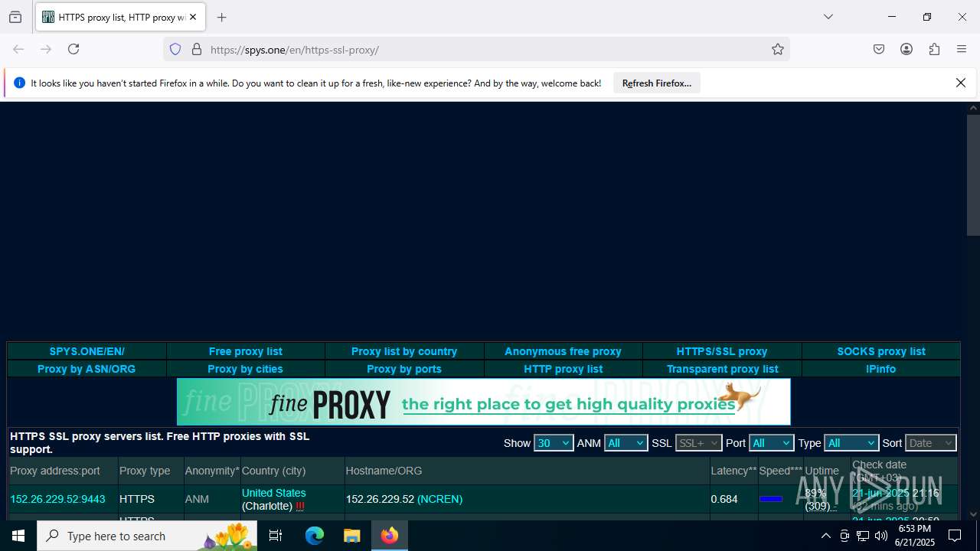
Task: Expand the Sort by Date dropdown
Action: point(930,443)
